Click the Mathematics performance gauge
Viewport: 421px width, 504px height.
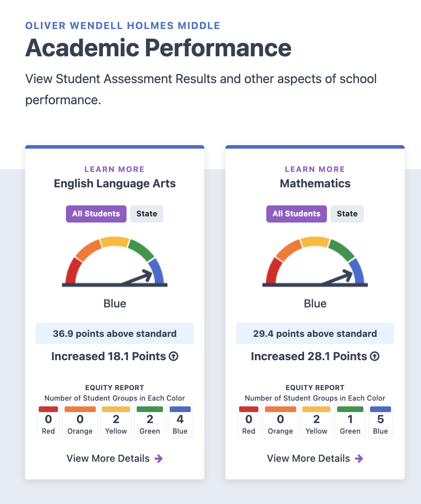pos(315,262)
